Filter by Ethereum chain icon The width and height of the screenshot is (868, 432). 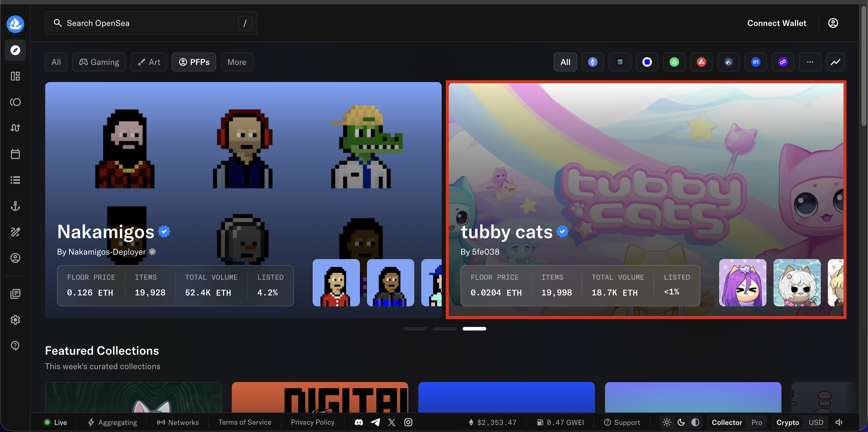click(x=593, y=62)
